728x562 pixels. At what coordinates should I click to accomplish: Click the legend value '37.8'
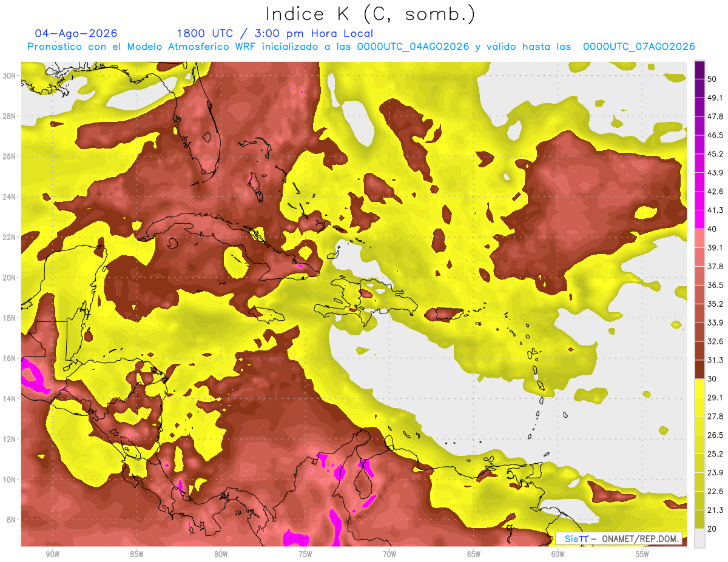pos(716,266)
